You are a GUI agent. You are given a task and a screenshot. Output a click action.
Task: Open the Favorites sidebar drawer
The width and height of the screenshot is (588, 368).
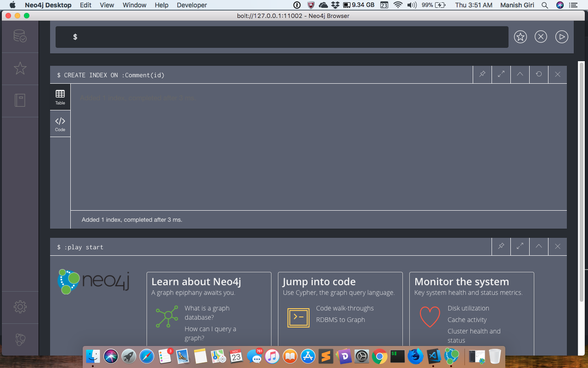[20, 68]
